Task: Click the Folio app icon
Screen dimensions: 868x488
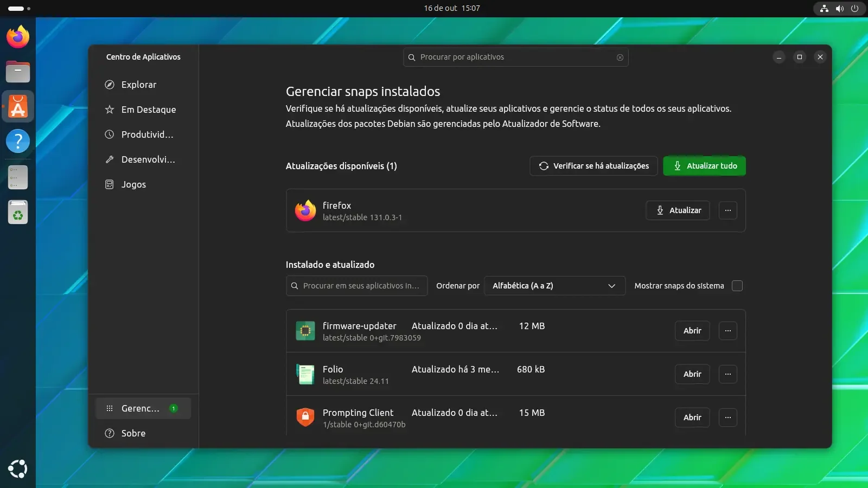Action: click(305, 374)
